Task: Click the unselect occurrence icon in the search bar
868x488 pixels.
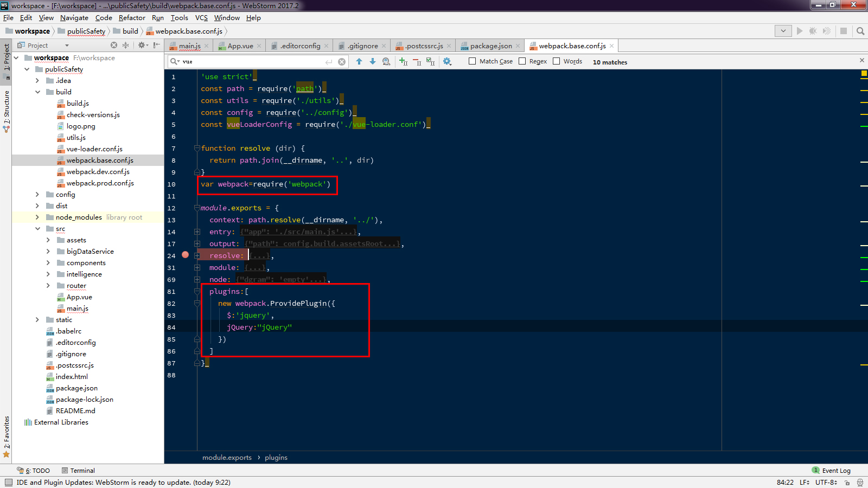Action: click(417, 62)
